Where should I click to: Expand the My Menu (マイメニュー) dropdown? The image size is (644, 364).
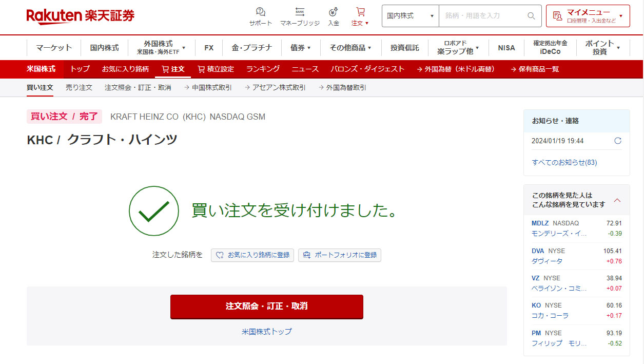coord(588,16)
